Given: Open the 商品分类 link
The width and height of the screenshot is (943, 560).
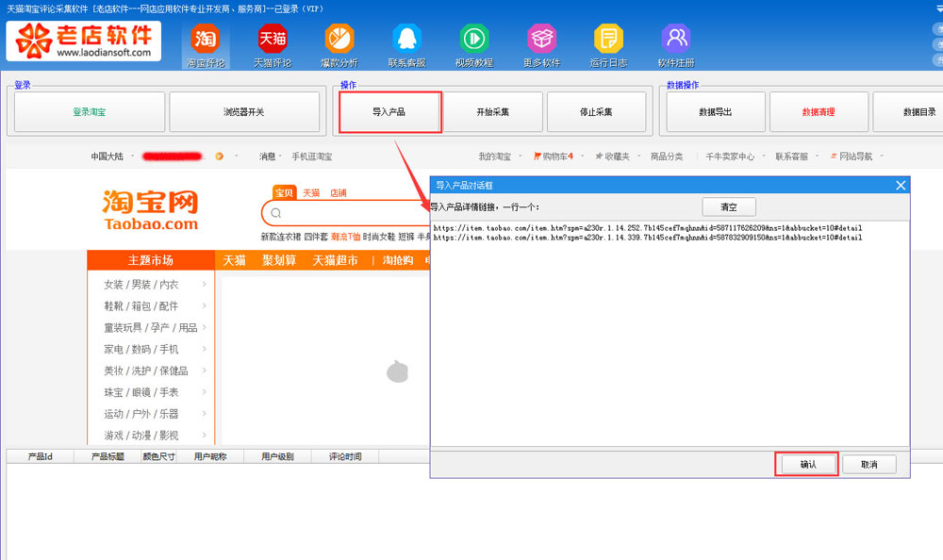Looking at the screenshot, I should (667, 156).
